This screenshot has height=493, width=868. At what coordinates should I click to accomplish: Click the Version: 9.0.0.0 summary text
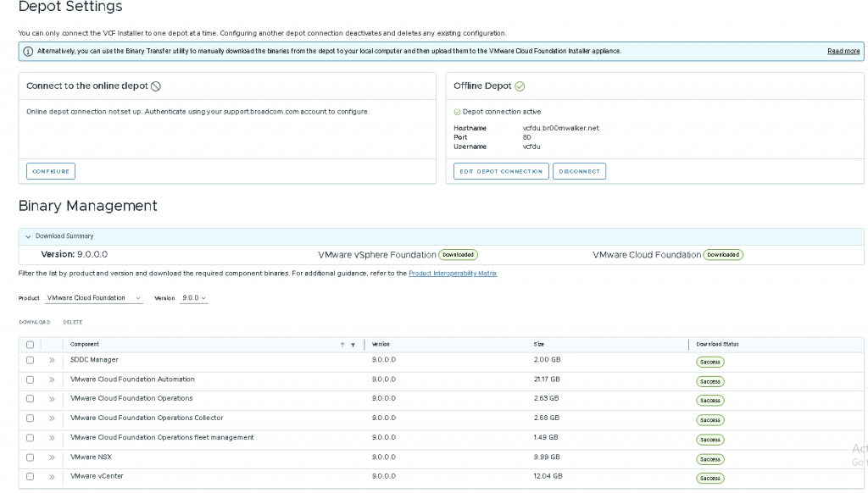pyautogui.click(x=75, y=254)
